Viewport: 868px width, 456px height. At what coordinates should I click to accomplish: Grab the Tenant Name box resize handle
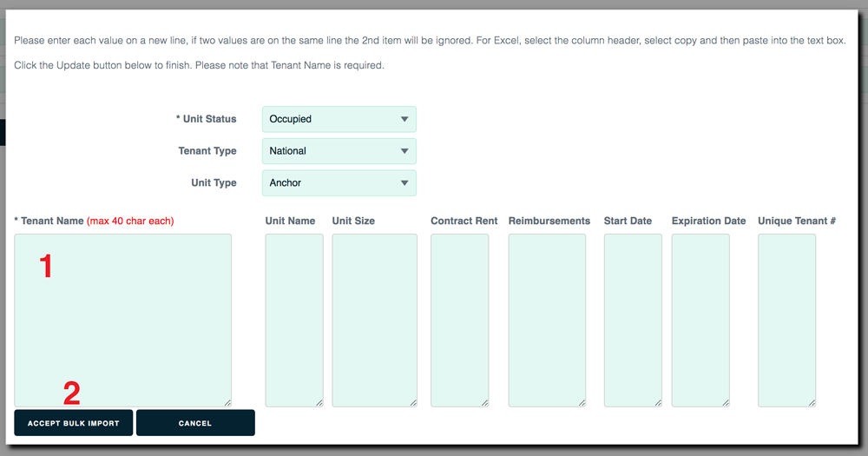point(227,403)
